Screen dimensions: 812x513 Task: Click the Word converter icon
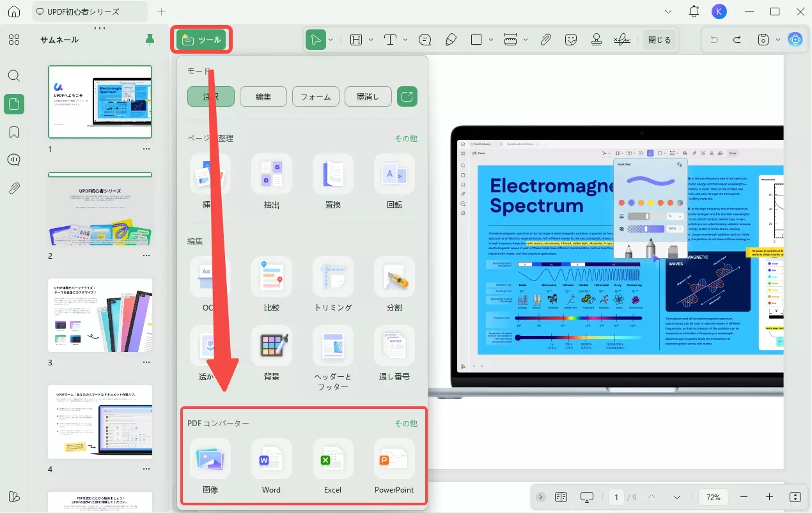[271, 459]
